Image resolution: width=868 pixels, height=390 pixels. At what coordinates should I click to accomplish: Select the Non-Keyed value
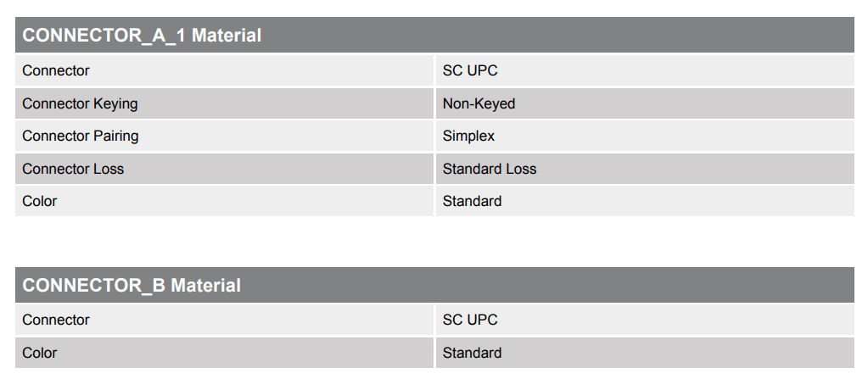(479, 103)
